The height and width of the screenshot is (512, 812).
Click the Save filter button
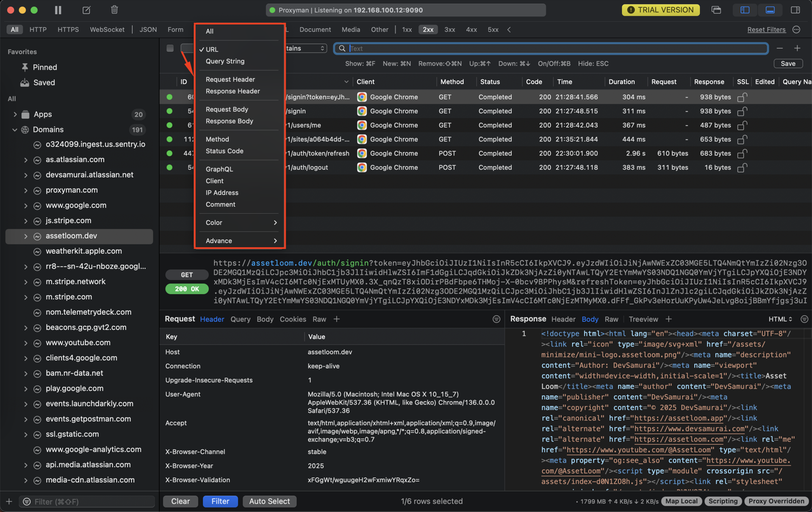point(788,63)
